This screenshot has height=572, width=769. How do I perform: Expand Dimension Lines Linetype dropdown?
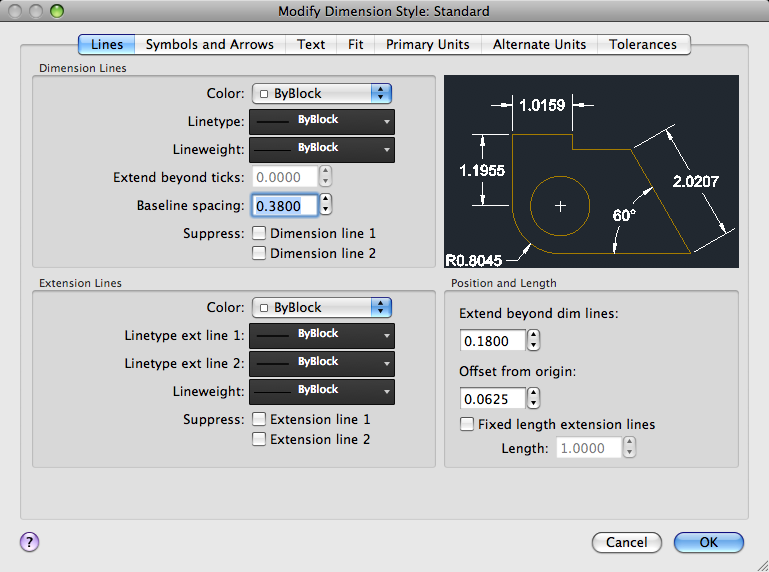pyautogui.click(x=322, y=121)
